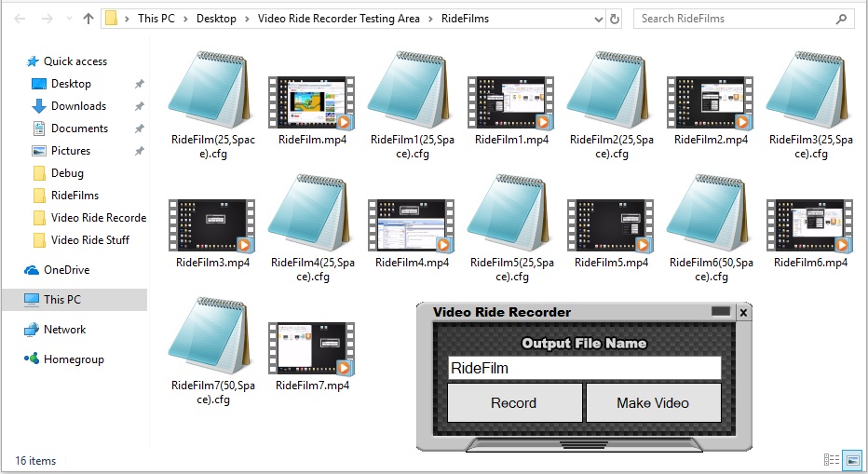868x474 pixels.
Task: Expand chevron after Video Ride Recorder Testing Area
Action: [x=430, y=19]
